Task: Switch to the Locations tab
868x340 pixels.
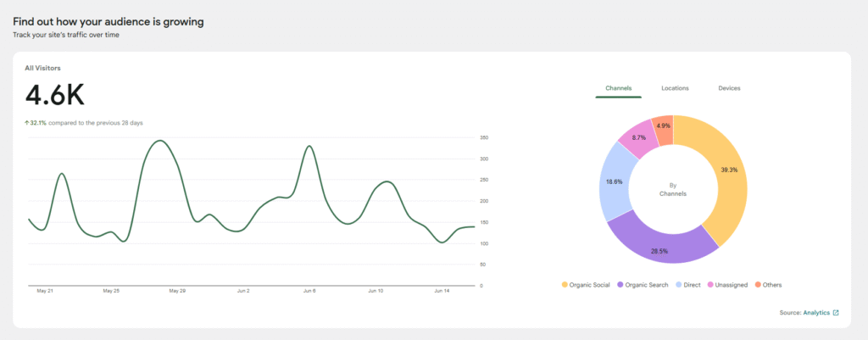Action: point(675,88)
